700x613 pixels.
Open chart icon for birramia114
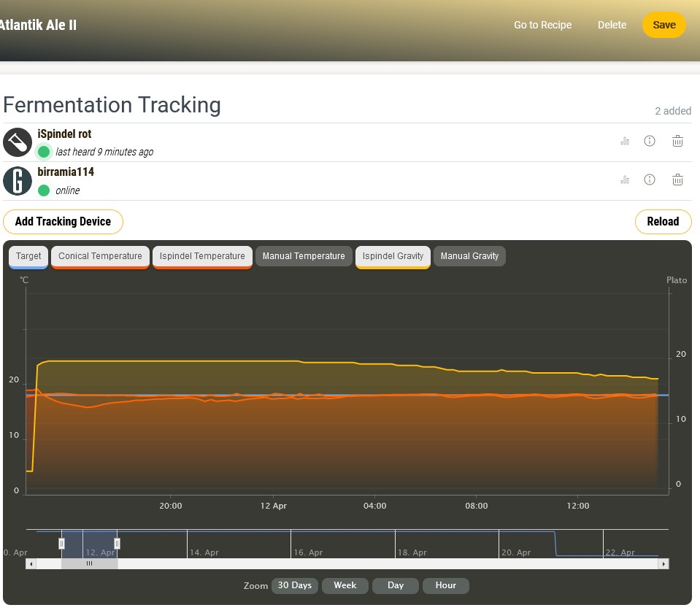click(625, 180)
